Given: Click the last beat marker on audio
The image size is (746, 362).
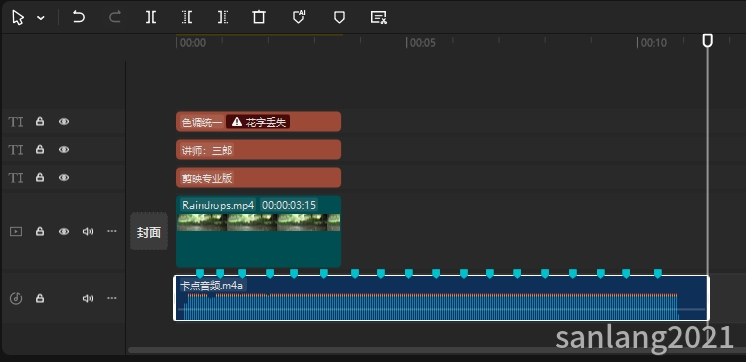Looking at the screenshot, I should (658, 273).
